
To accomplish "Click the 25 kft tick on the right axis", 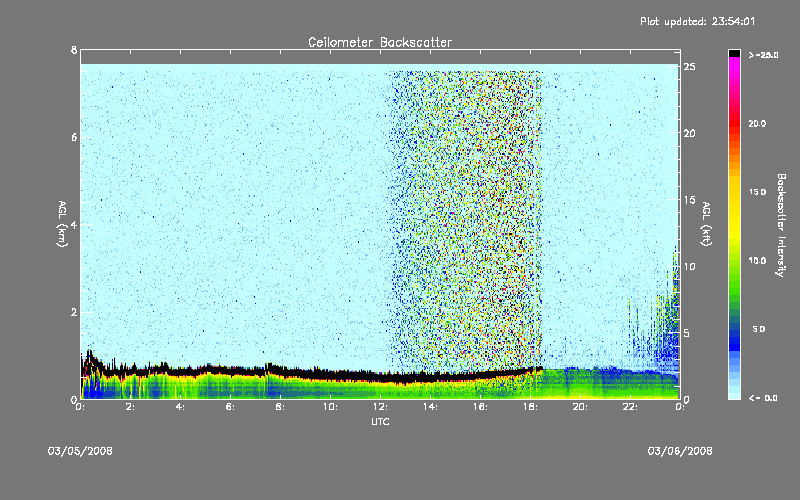I will [x=690, y=67].
